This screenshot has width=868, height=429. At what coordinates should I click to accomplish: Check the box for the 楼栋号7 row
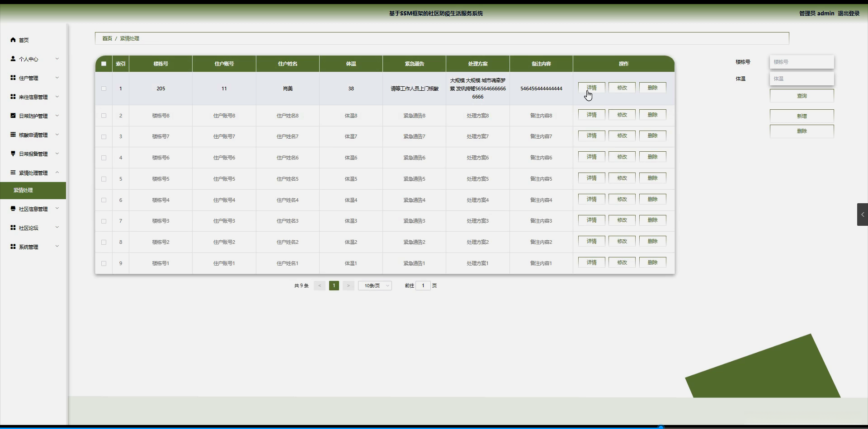(x=104, y=136)
